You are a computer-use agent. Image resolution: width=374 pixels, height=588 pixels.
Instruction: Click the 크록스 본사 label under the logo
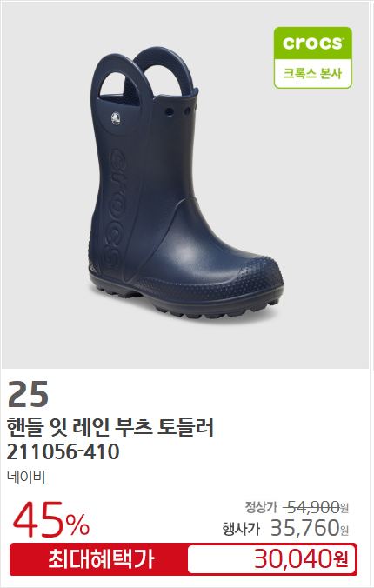point(313,73)
